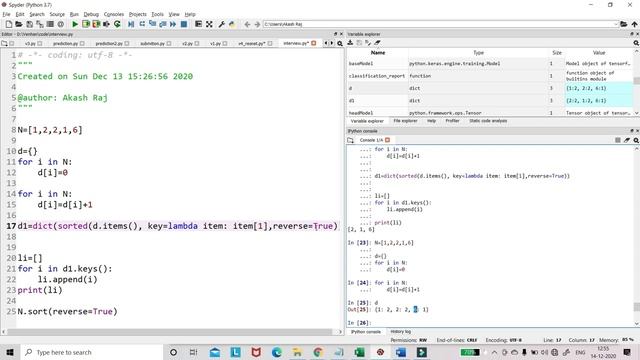Image resolution: width=640 pixels, height=360 pixels.
Task: Click the Variable explorer vertical scrollbar
Action: pyautogui.click(x=636, y=83)
